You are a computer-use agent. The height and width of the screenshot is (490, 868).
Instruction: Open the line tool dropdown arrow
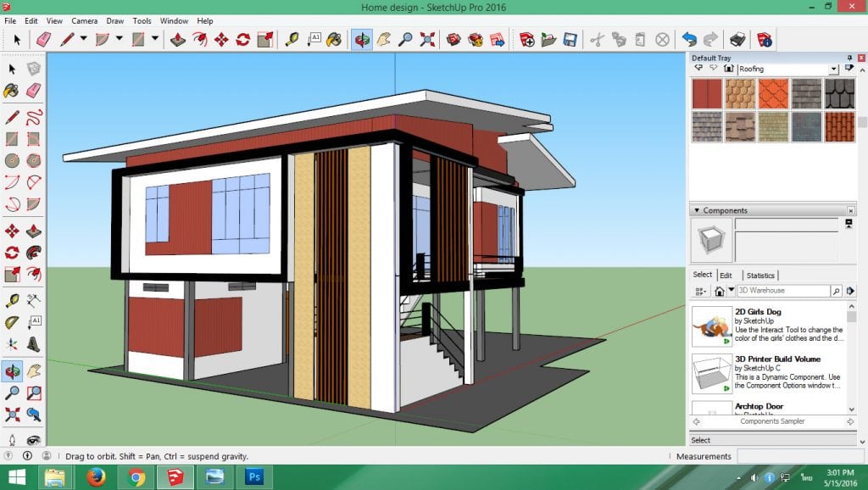tap(84, 39)
